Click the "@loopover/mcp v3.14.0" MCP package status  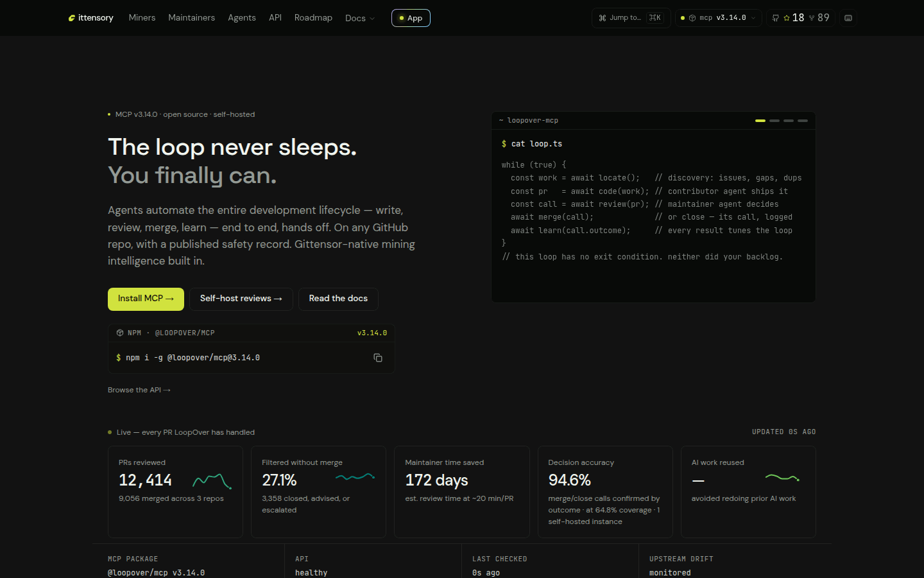coord(157,573)
